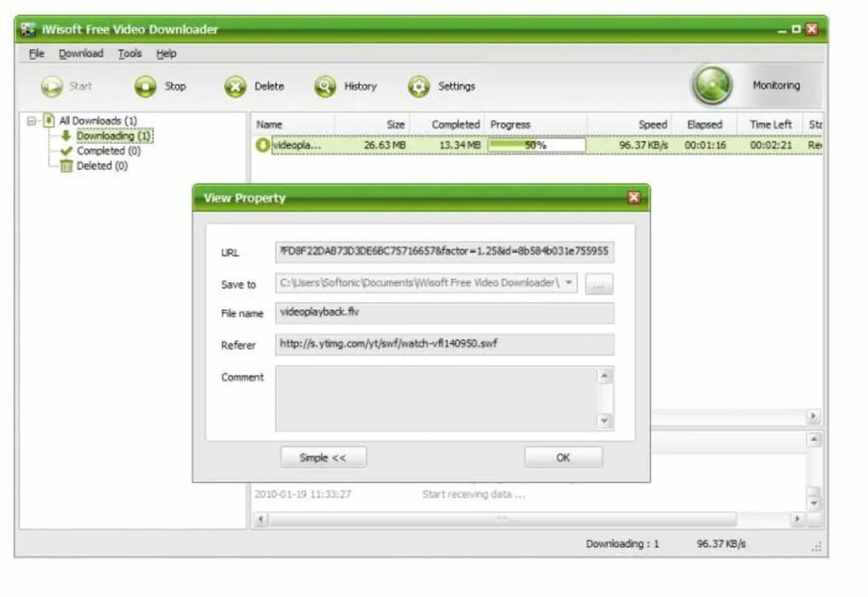Select All Downloads (1) tree item
Screen dimensions: 868x597
[98, 121]
